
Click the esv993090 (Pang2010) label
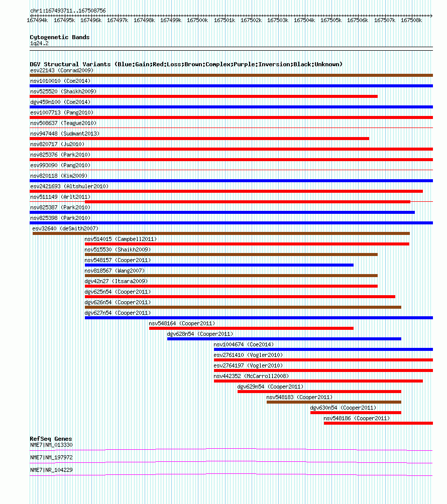60,165
